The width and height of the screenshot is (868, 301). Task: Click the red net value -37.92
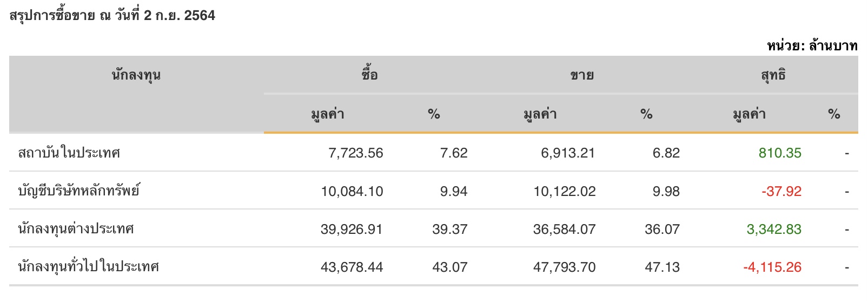781,191
